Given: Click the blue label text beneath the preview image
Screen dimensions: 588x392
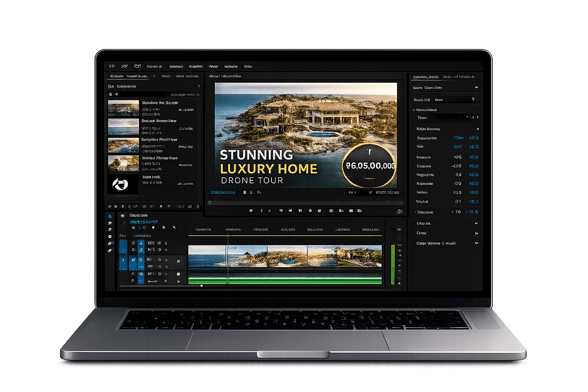Looking at the screenshot, I should (x=223, y=192).
